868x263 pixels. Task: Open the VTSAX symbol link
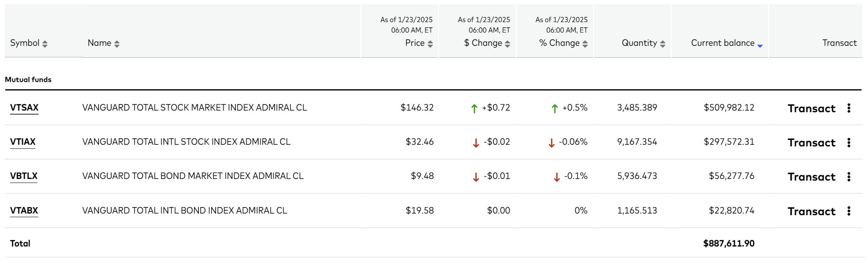pos(24,108)
